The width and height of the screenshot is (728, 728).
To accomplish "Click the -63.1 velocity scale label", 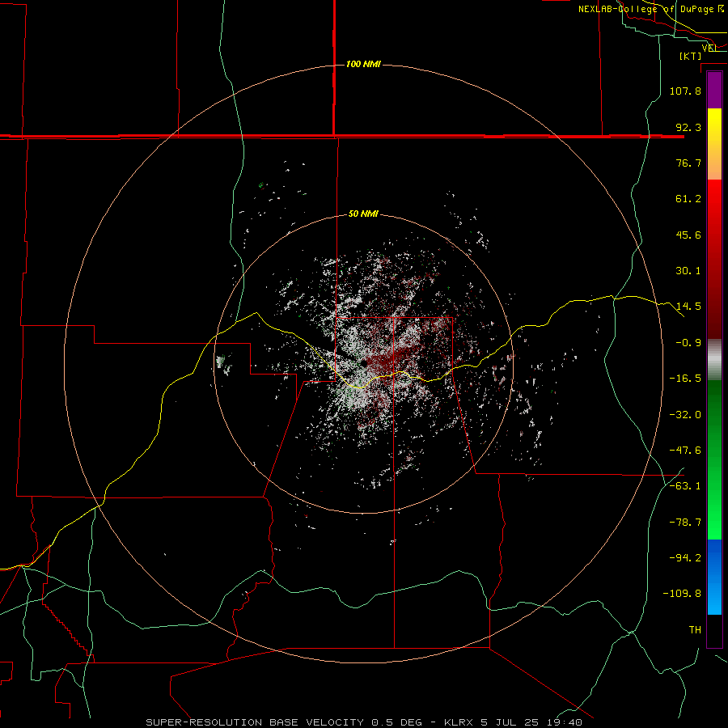I will coord(685,486).
